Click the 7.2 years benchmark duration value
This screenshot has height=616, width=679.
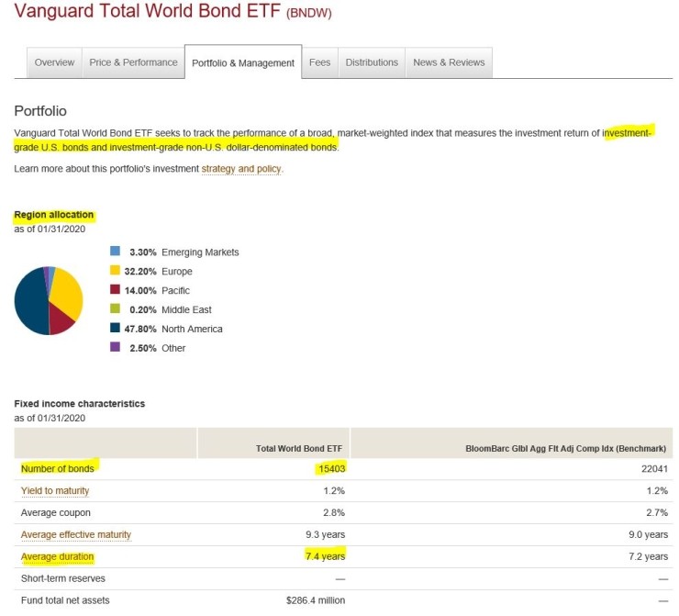(x=648, y=556)
